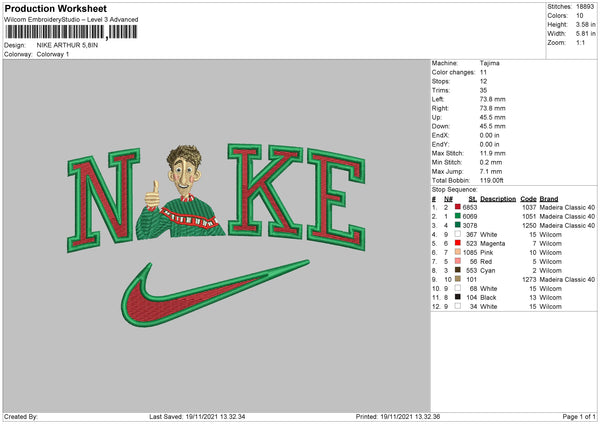
Task: Click the "EndY:" label
Action: click(440, 144)
